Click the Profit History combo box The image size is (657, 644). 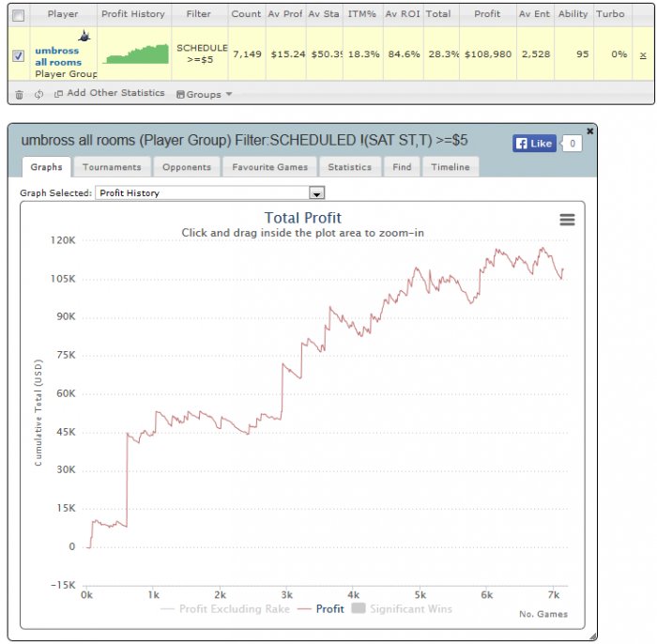210,193
